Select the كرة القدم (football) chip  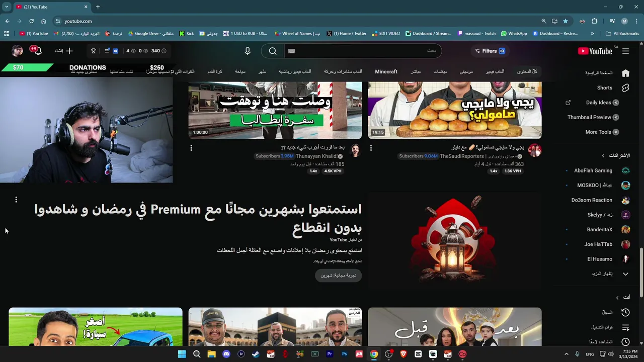(215, 72)
